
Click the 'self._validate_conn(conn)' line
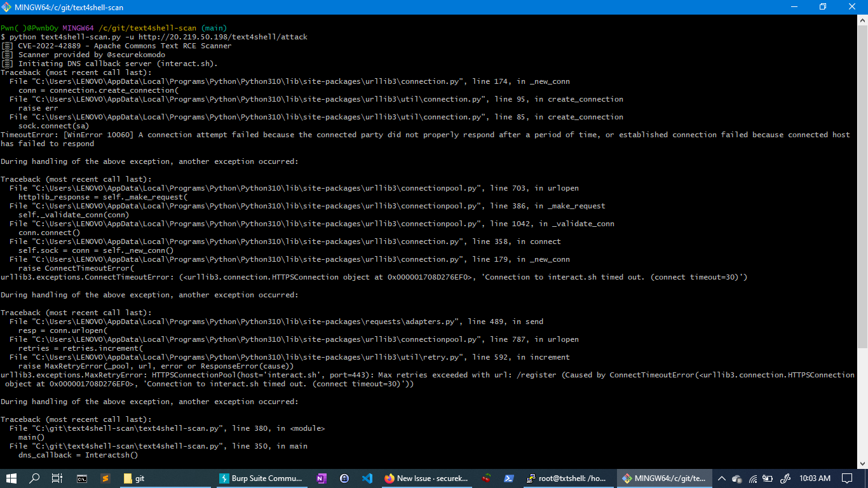[x=73, y=215]
